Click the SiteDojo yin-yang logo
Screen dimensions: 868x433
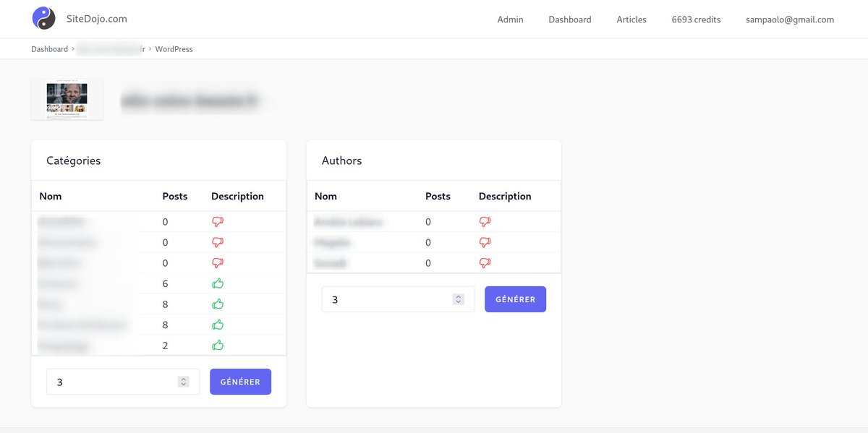pos(43,19)
